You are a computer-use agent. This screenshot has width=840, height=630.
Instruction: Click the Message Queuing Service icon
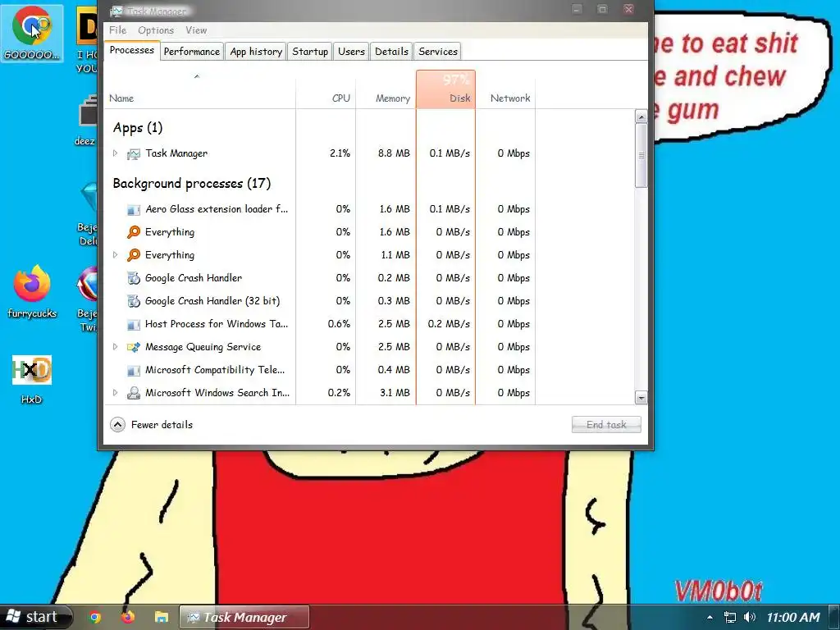click(x=134, y=347)
